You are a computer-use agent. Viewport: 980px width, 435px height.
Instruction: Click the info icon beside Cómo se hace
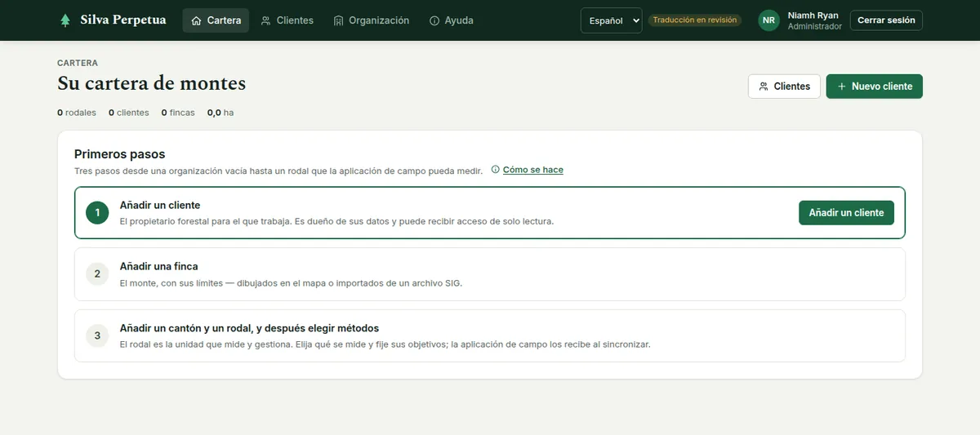click(x=496, y=170)
